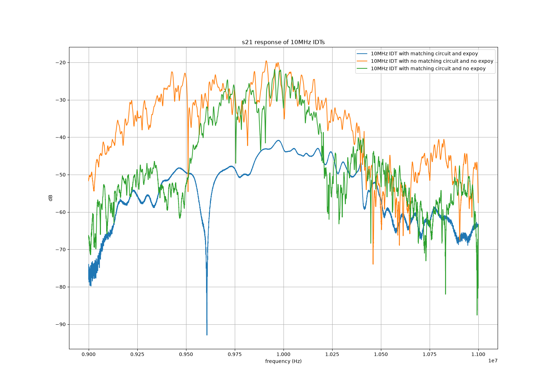Image resolution: width=553 pixels, height=392 pixels.
Task: Click the x-axis tick label "1.050"
Action: coord(381,354)
